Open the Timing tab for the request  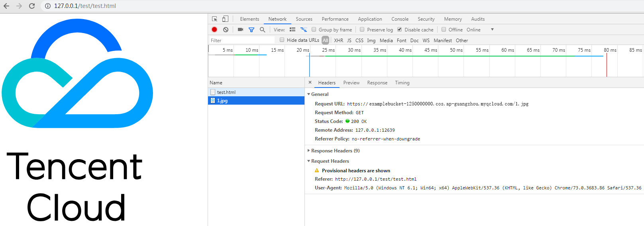click(402, 83)
